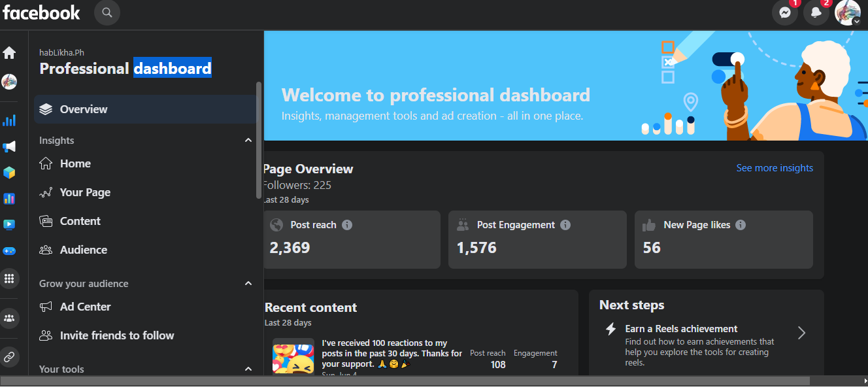Click the Professional dashboard heading
This screenshot has width=868, height=391.
[125, 69]
